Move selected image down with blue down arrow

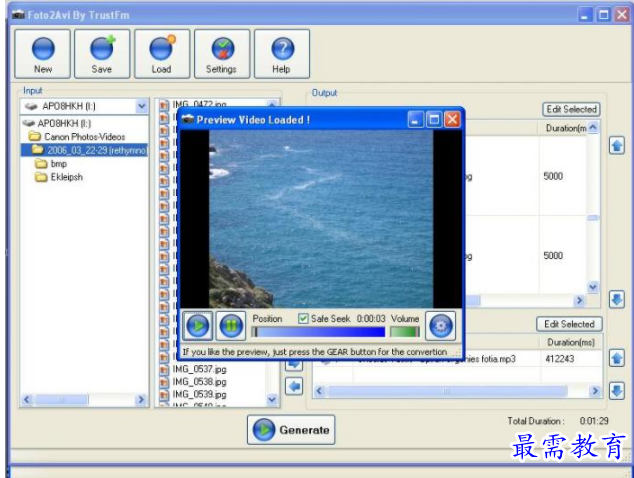coord(617,300)
